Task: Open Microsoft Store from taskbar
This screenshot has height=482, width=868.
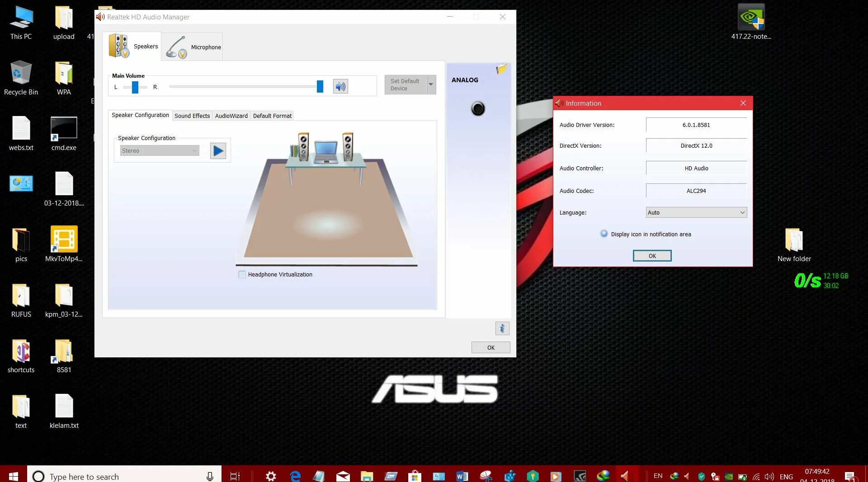Action: click(x=415, y=476)
